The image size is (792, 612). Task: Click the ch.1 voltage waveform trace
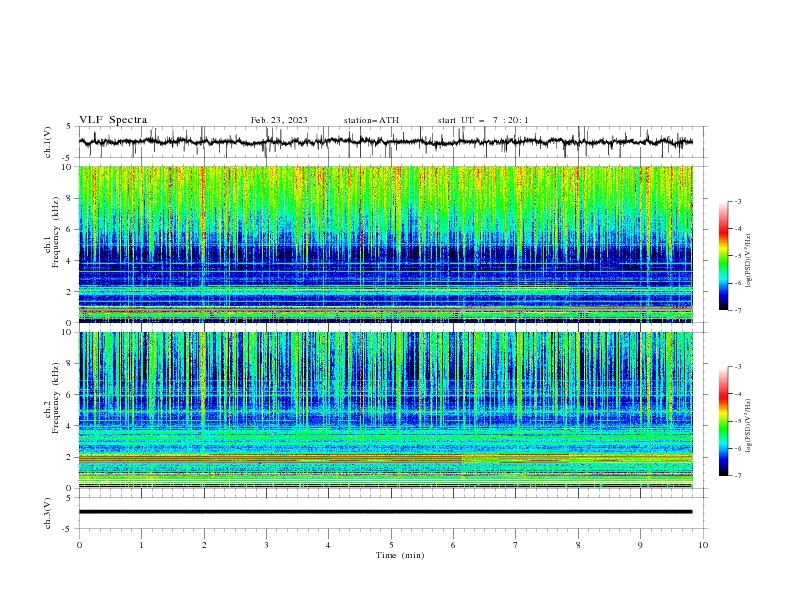pos(385,142)
